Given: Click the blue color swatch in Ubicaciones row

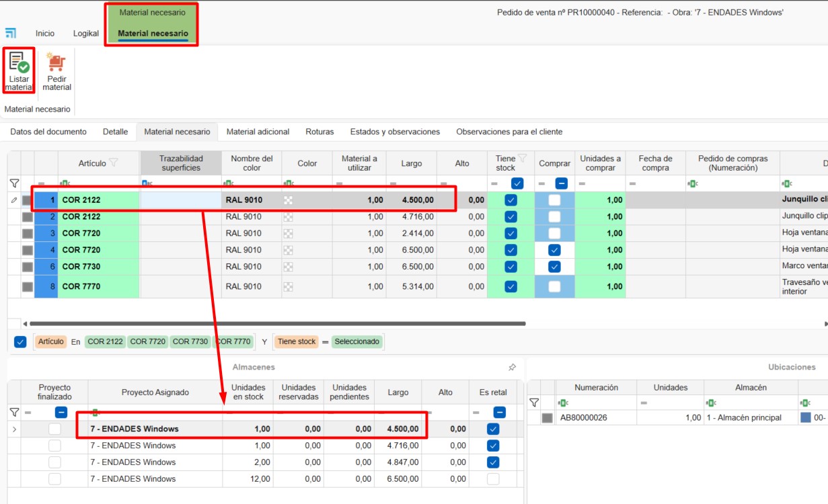Looking at the screenshot, I should pyautogui.click(x=806, y=418).
